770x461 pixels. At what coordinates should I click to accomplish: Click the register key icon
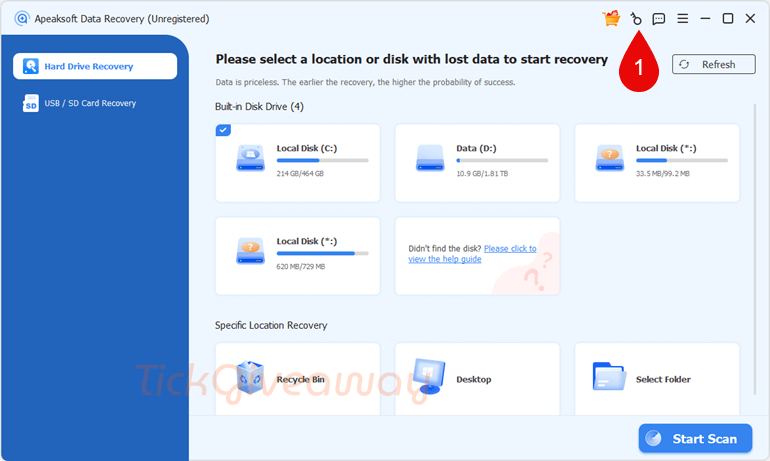coord(636,19)
